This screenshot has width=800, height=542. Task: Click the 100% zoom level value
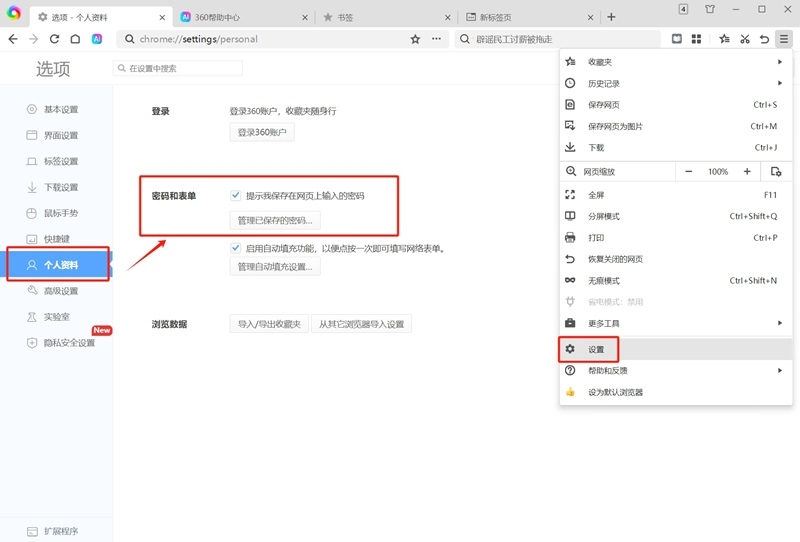point(718,171)
